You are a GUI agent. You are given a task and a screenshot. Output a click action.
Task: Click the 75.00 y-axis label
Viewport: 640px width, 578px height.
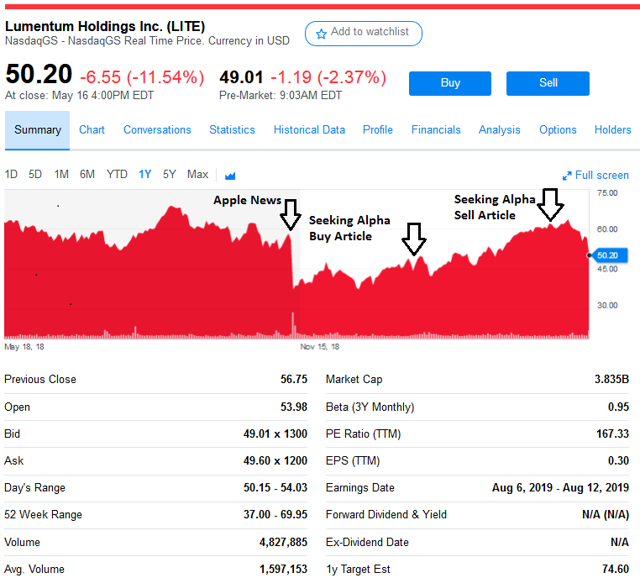607,193
